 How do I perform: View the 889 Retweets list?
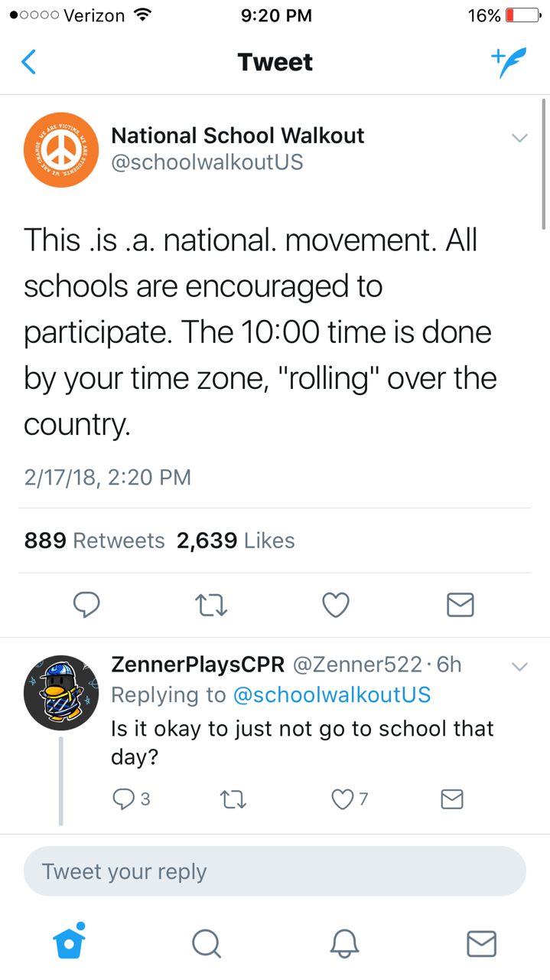[x=95, y=541]
